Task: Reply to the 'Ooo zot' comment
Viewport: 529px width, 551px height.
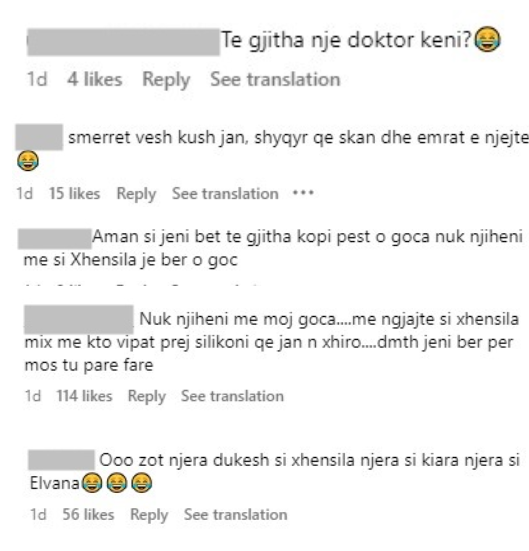Action: click(x=149, y=515)
